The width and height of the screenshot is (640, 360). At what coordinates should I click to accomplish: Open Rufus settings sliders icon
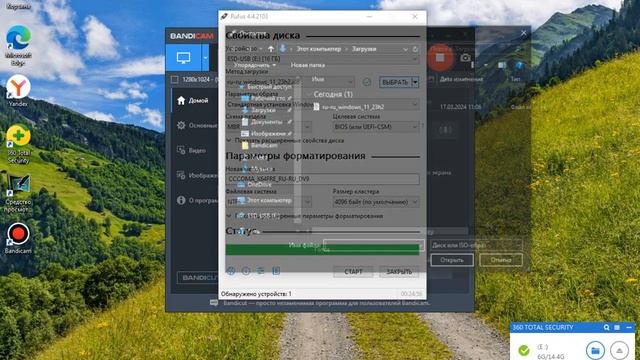tap(261, 271)
